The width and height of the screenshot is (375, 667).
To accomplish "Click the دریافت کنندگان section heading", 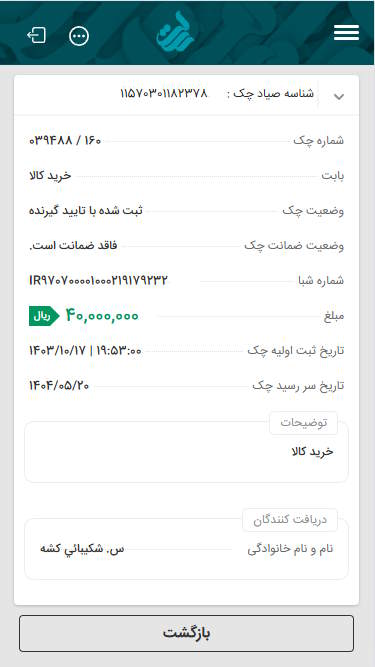I will coord(290,520).
